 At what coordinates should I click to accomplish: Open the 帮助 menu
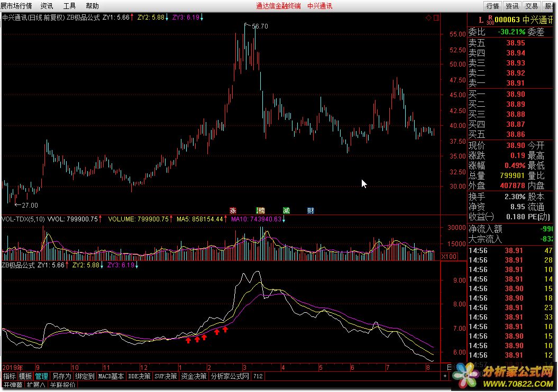[92, 6]
